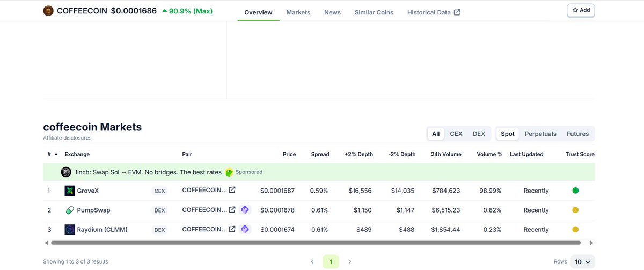Click the 90.9% (Max) price change

187,11
